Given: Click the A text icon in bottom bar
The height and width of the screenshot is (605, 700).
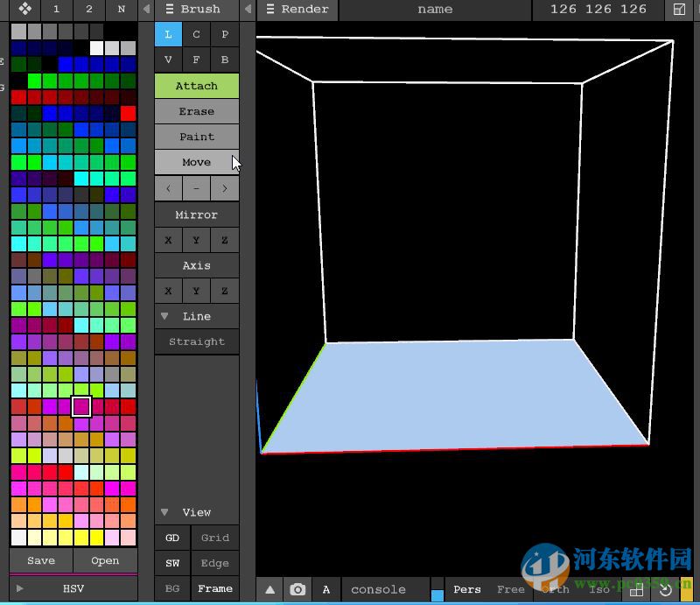Looking at the screenshot, I should pos(325,589).
